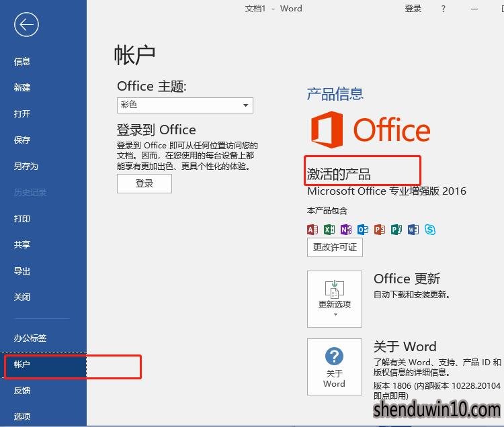
Task: Open 导出 Export in the sidebar
Action: tap(22, 271)
